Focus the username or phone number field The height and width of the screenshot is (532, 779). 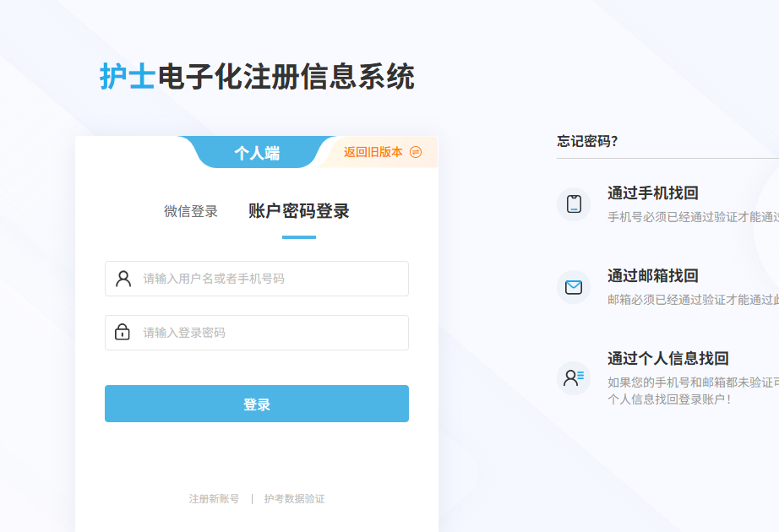[x=257, y=279]
